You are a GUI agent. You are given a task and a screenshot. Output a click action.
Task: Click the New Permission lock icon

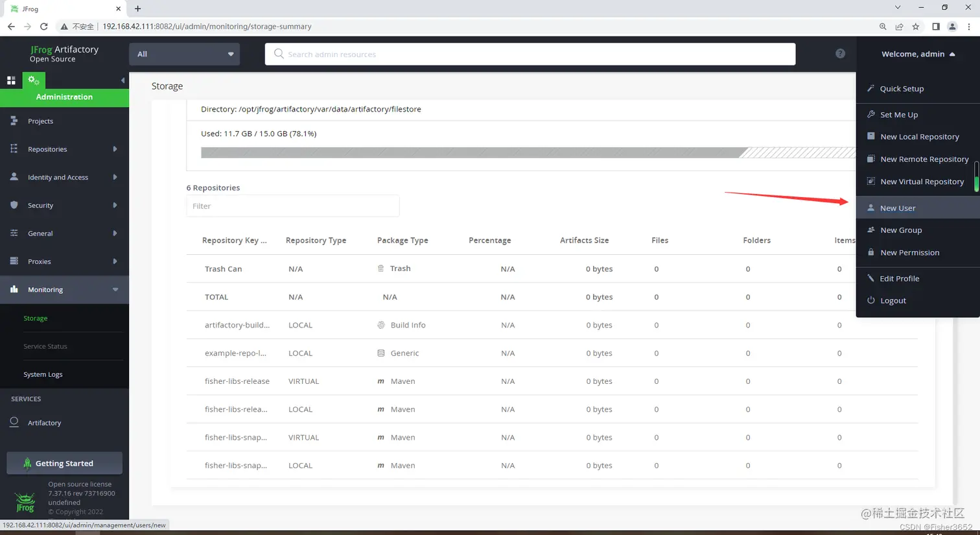(870, 252)
